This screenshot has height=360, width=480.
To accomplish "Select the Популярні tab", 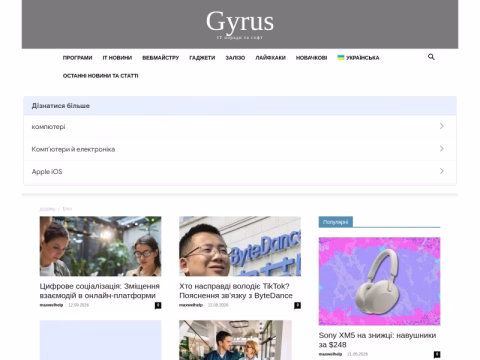I will (x=335, y=222).
